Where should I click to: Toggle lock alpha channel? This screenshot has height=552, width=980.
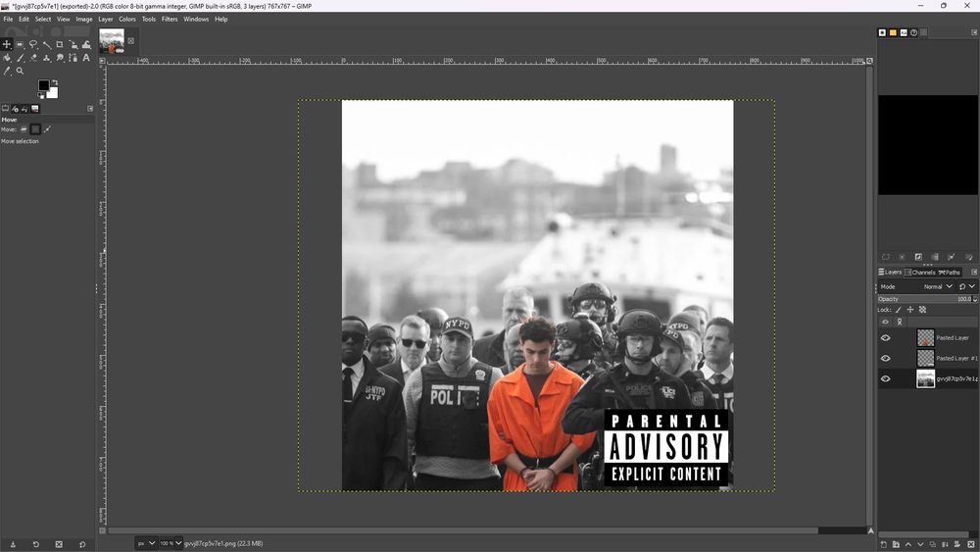(922, 310)
